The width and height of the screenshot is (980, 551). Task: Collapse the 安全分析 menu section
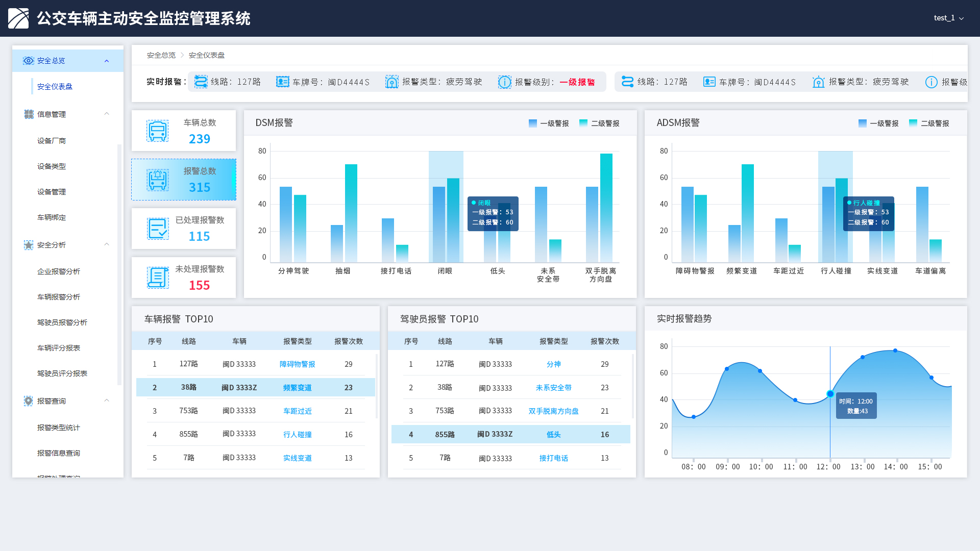point(107,244)
